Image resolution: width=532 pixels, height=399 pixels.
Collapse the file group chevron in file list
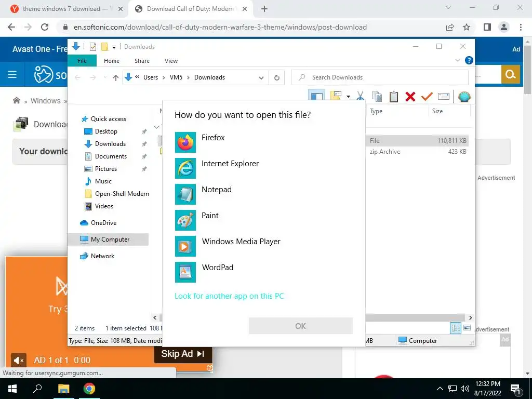click(x=156, y=127)
